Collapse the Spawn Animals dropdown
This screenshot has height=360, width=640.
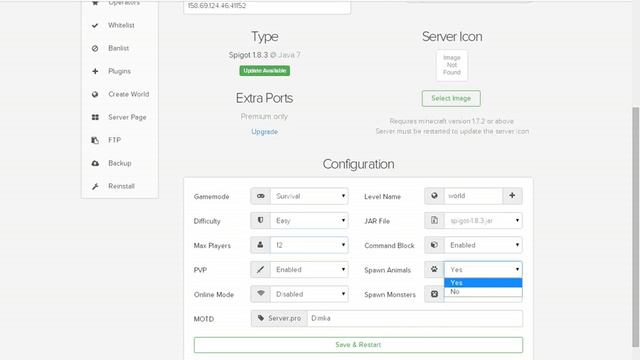tap(483, 269)
